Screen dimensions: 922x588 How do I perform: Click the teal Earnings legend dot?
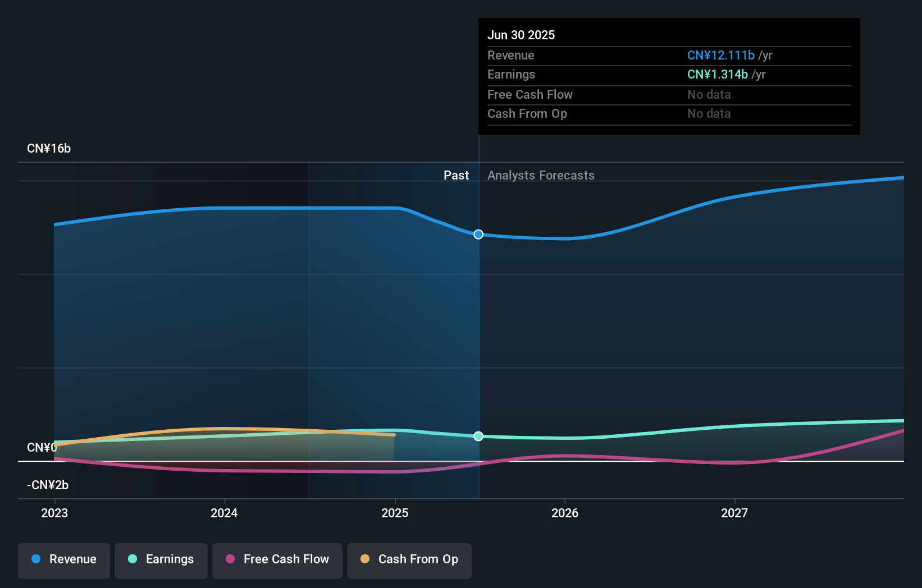tap(131, 559)
